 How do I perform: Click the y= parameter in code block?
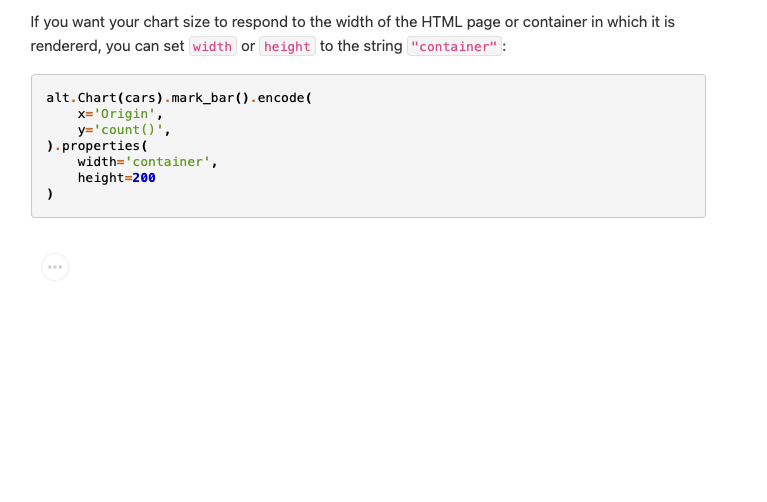point(85,130)
